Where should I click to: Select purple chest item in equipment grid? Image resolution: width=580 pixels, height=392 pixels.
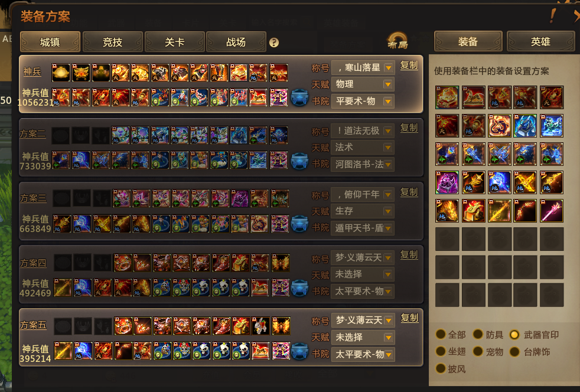coord(447,182)
